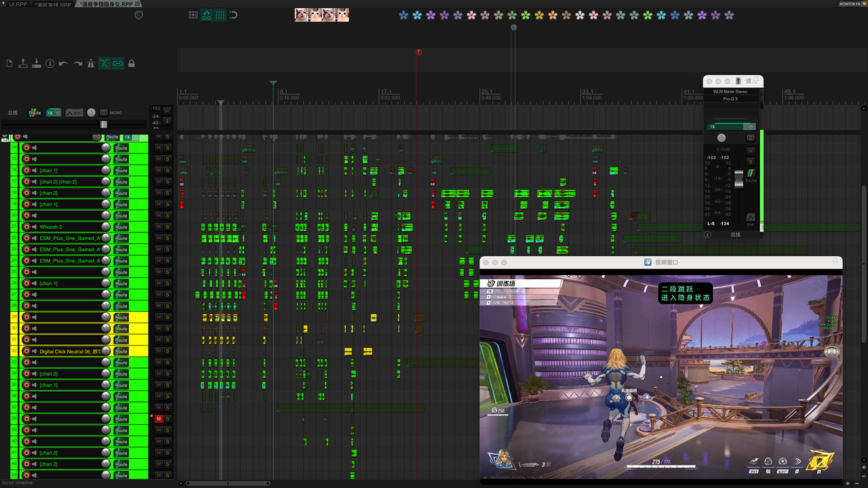Toggle master track MONO stereo-rings button
Viewport: 868px width, 488px height.
coord(104,113)
